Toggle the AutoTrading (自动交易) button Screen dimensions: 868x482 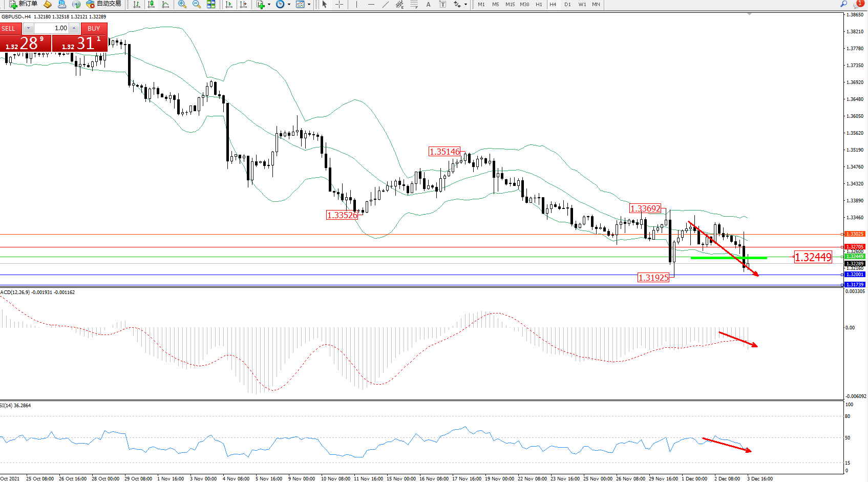pyautogui.click(x=104, y=4)
